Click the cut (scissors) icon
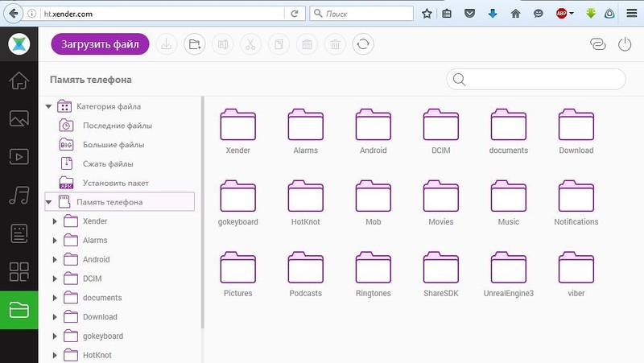 click(250, 44)
